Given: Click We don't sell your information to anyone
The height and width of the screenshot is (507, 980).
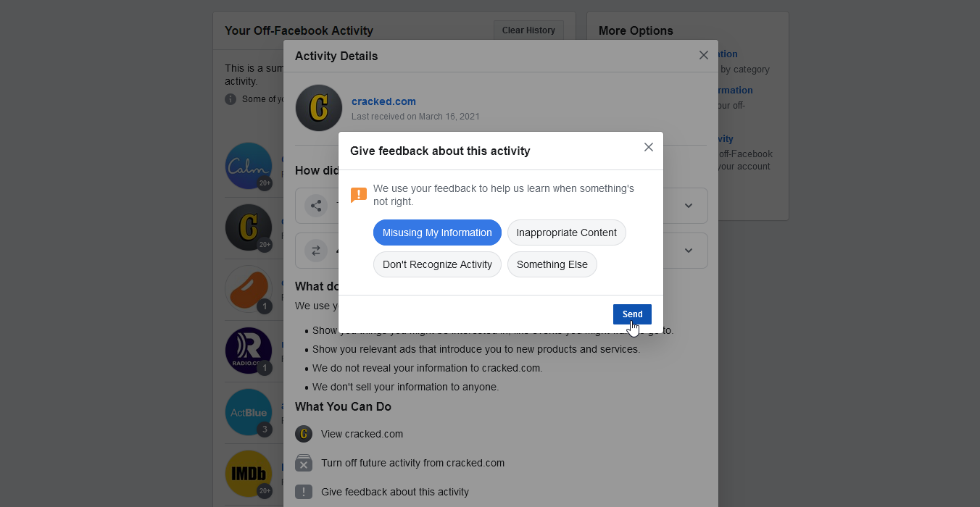Looking at the screenshot, I should click(x=406, y=387).
